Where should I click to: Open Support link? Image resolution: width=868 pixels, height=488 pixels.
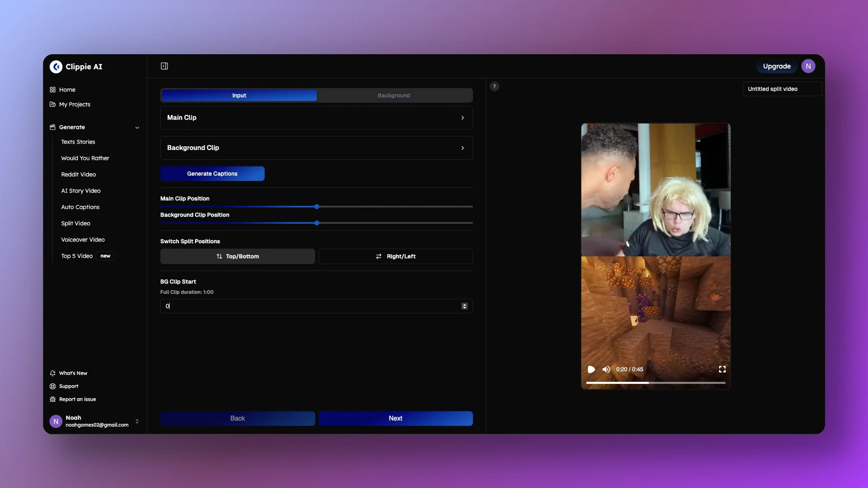click(x=68, y=386)
